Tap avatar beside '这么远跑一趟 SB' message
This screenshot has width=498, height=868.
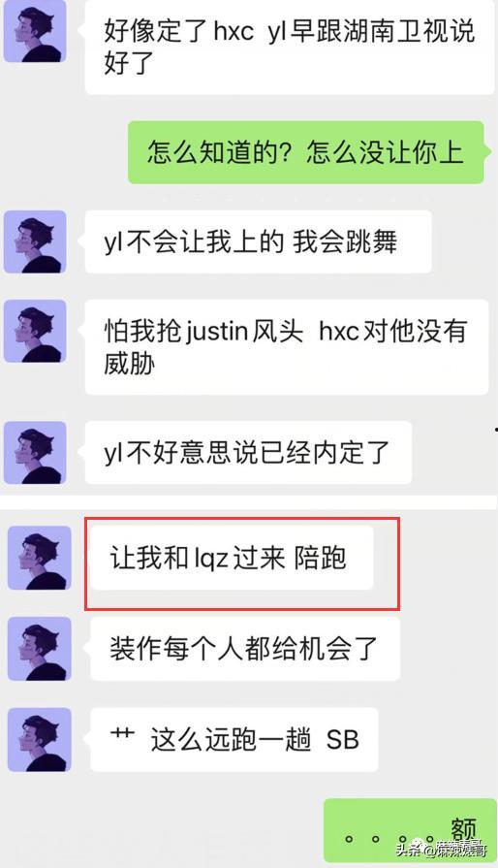point(40,740)
